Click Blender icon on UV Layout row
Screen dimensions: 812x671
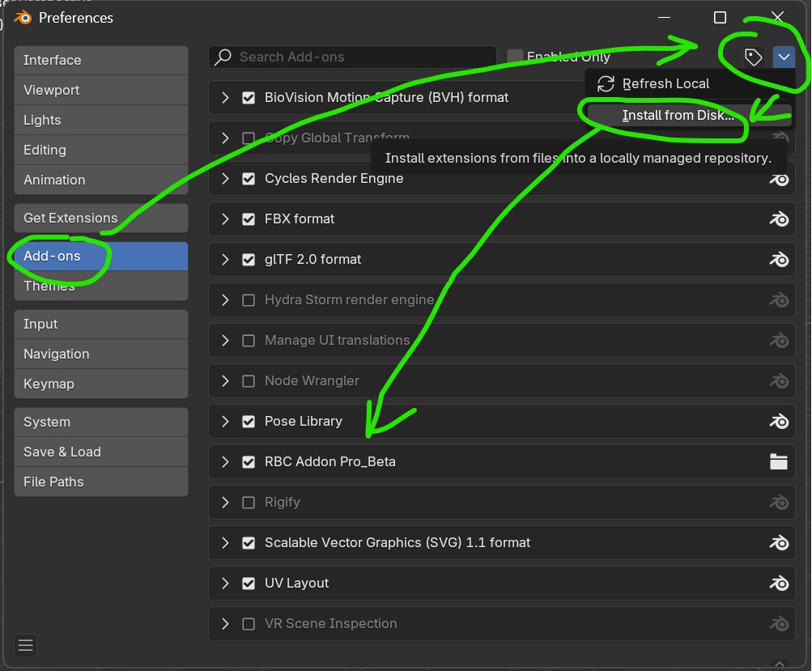pos(779,584)
